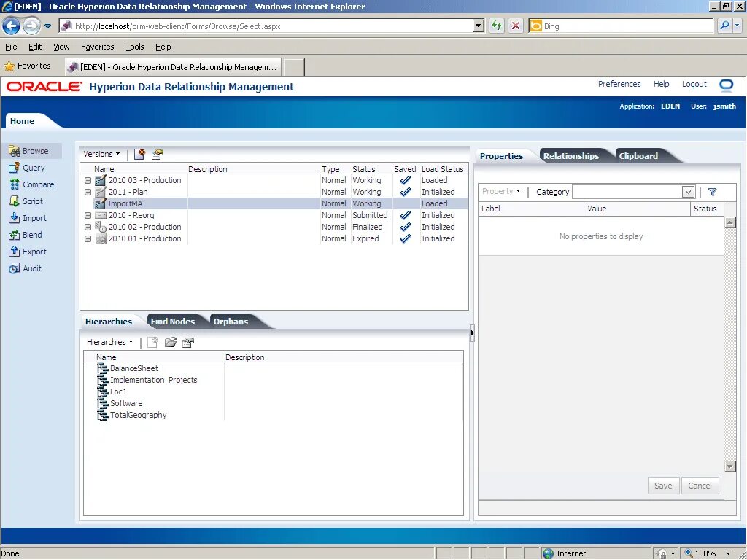Screen dimensions: 747x560
Task: Open the Script section icon
Action: coord(15,201)
